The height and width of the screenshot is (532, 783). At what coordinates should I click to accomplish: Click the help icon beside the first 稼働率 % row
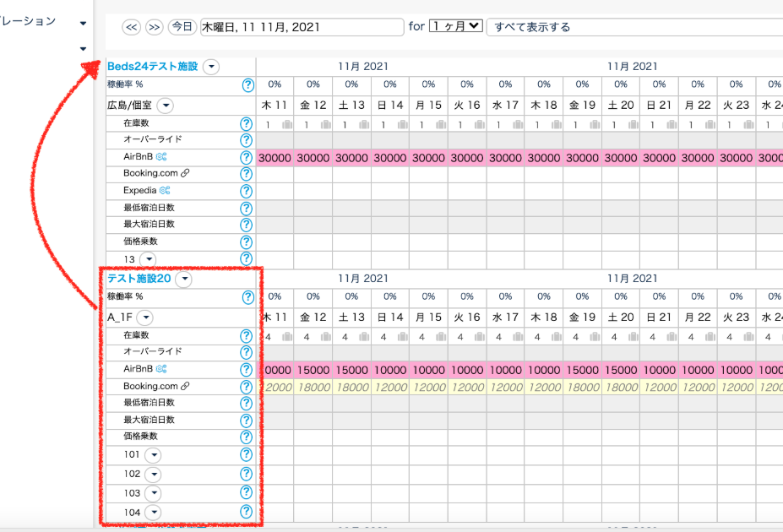pos(247,84)
